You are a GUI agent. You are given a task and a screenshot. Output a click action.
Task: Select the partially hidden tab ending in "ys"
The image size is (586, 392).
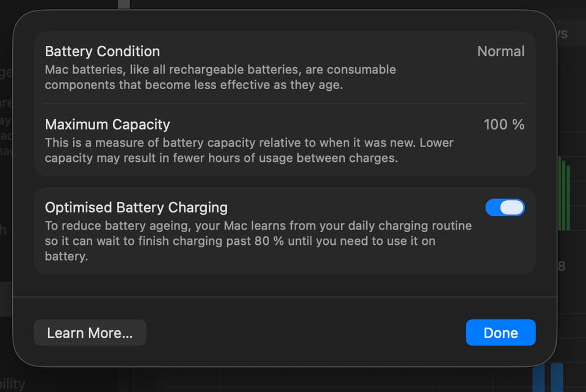click(x=562, y=34)
